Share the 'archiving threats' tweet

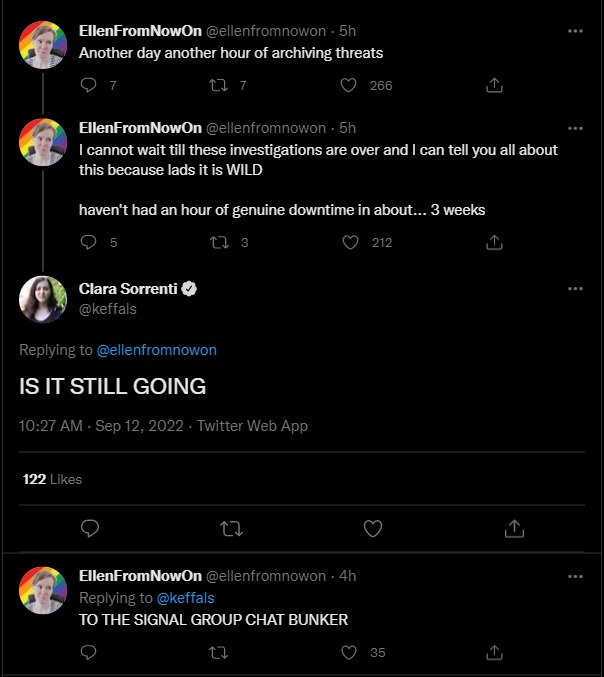(493, 86)
